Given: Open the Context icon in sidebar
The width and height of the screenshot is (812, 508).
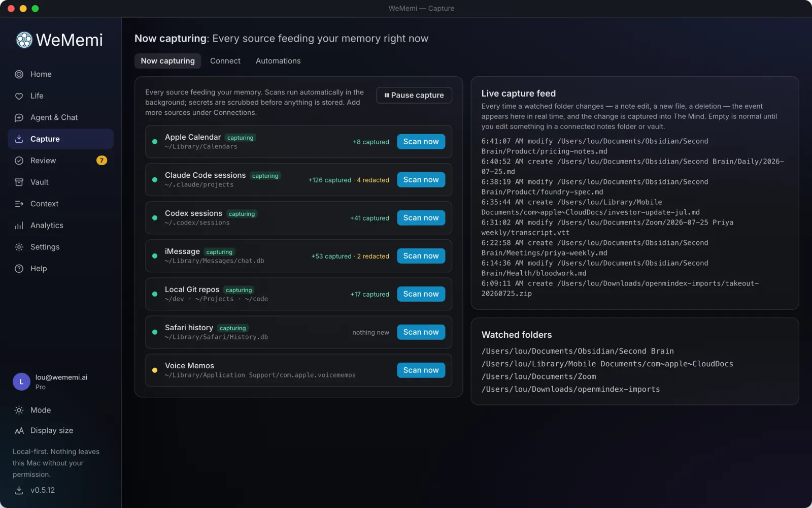Looking at the screenshot, I should tap(19, 204).
